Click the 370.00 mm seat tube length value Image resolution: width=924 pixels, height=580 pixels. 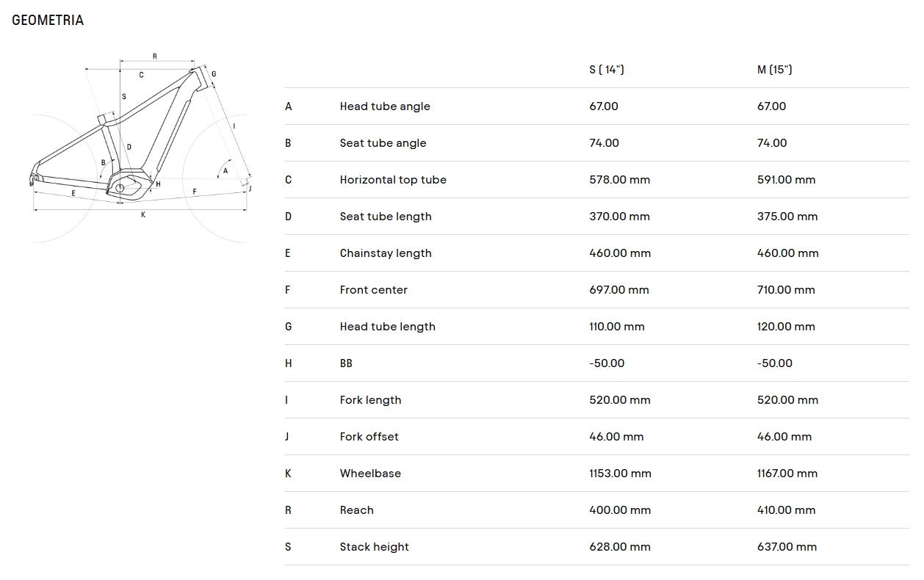pyautogui.click(x=620, y=217)
